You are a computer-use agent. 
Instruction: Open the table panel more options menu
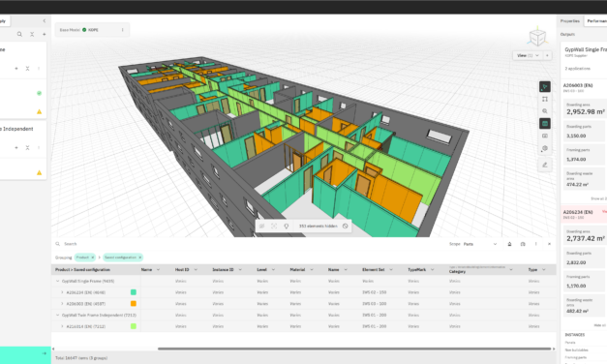click(x=535, y=244)
